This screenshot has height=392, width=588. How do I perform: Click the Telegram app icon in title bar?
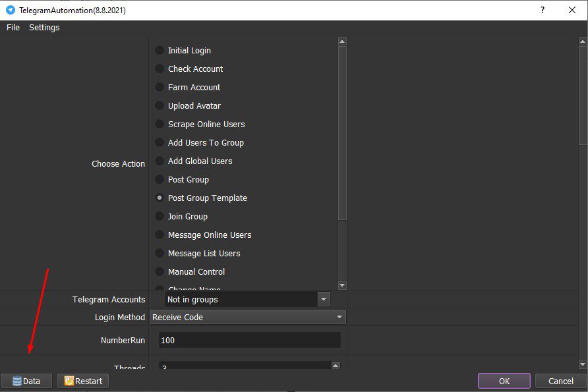pyautogui.click(x=11, y=10)
